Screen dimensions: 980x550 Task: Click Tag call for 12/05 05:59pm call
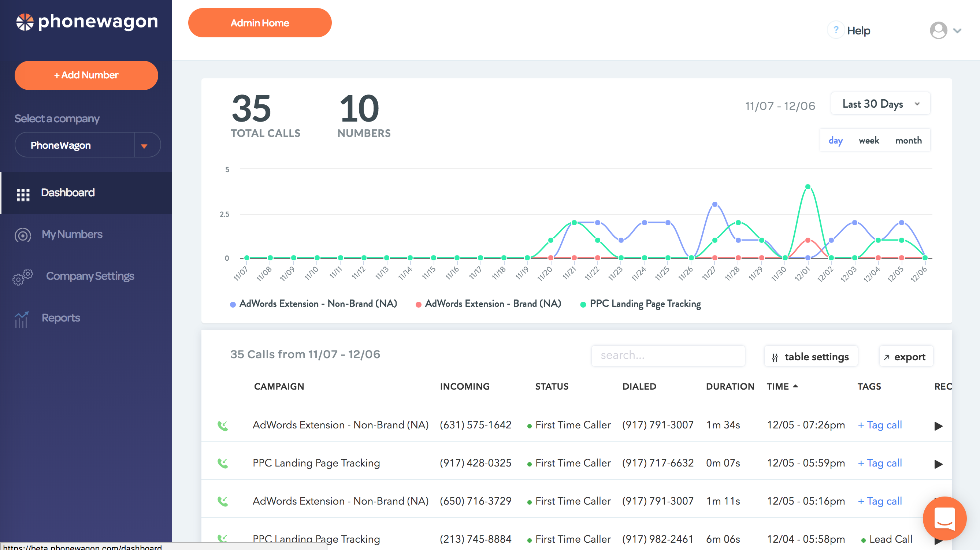(880, 463)
